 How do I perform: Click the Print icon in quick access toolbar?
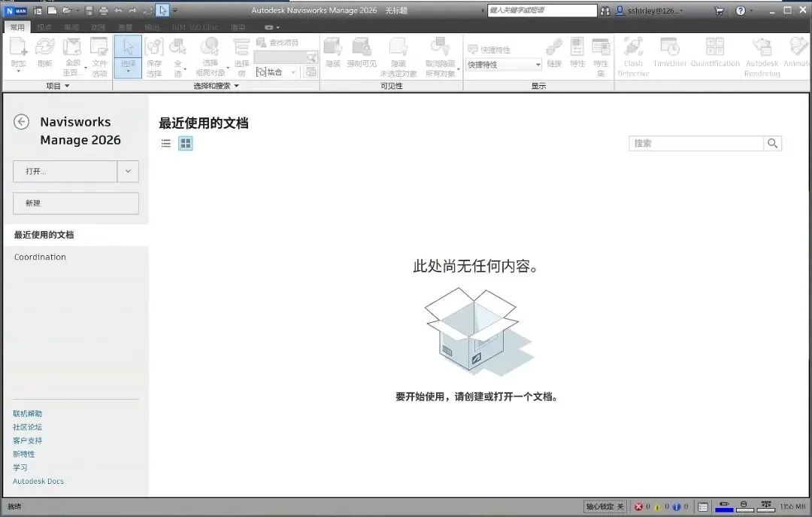coord(104,11)
